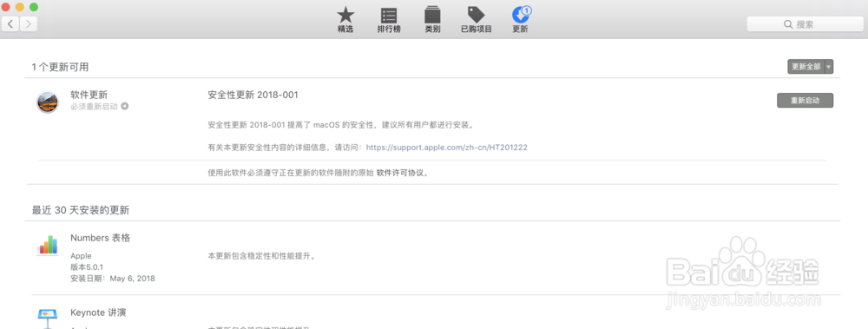
Task: Open the Updates (更新) tab with badge
Action: click(520, 20)
